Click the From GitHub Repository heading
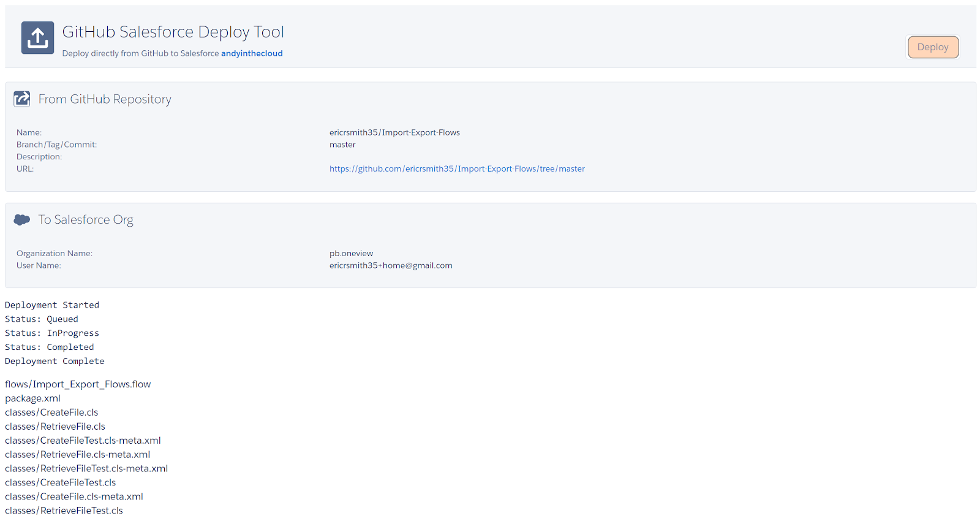 105,99
